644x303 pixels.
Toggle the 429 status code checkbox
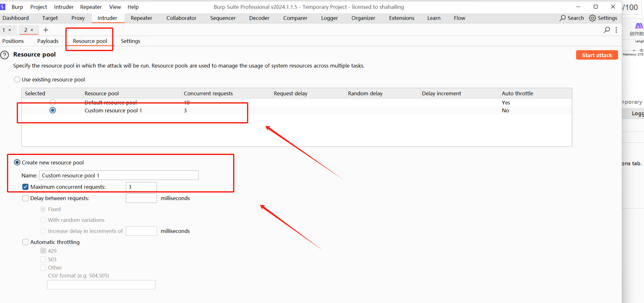pos(43,251)
